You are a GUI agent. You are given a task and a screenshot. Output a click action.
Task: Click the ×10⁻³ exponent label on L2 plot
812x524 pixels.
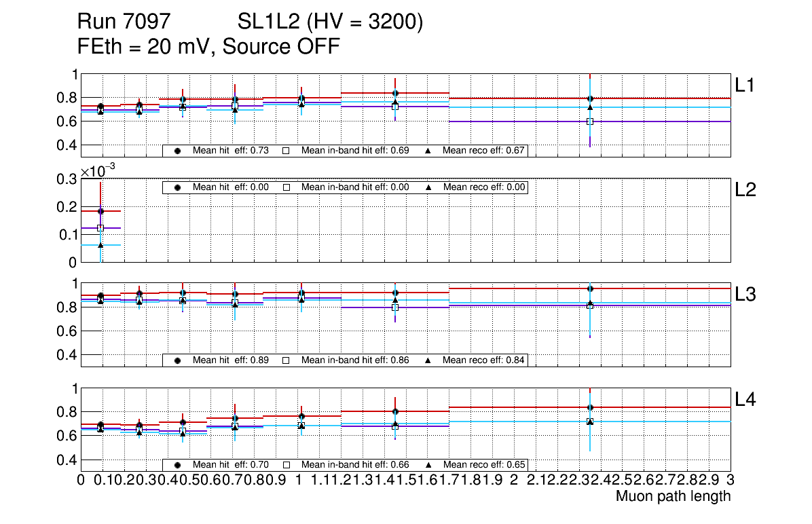(x=96, y=171)
